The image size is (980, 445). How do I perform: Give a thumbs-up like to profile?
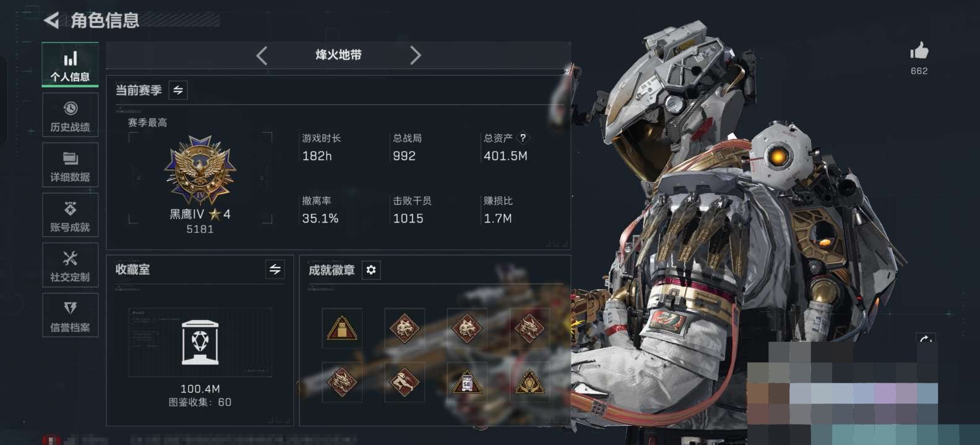tap(919, 51)
